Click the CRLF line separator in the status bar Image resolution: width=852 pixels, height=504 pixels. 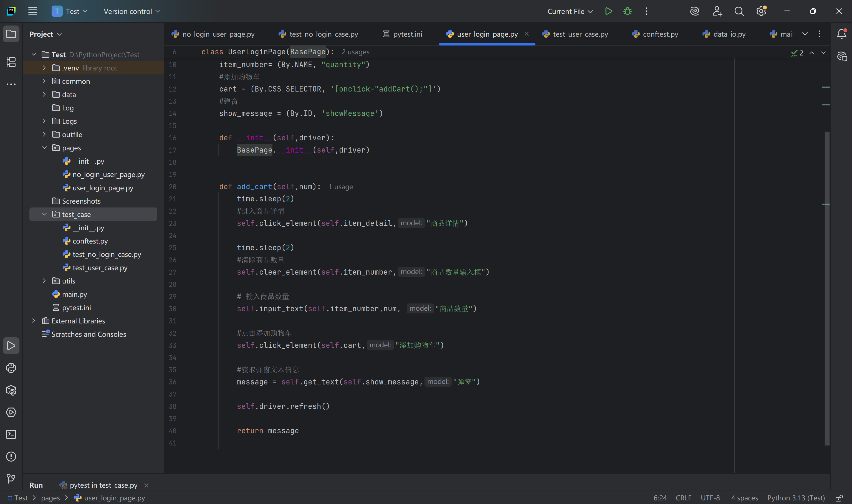tap(683, 498)
